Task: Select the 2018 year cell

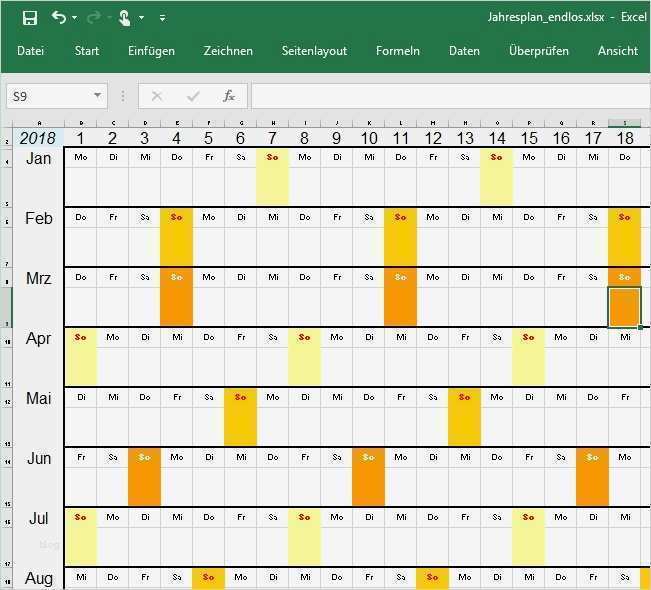Action: 38,137
